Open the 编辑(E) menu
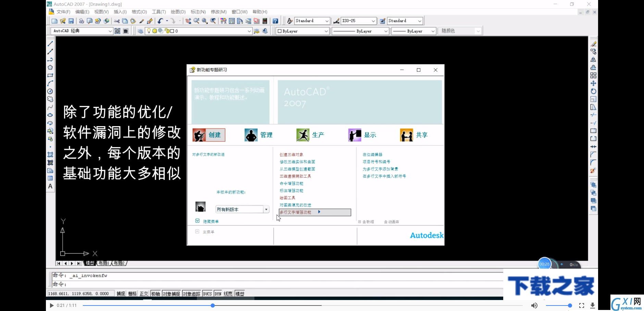The width and height of the screenshot is (644, 311). tap(82, 12)
